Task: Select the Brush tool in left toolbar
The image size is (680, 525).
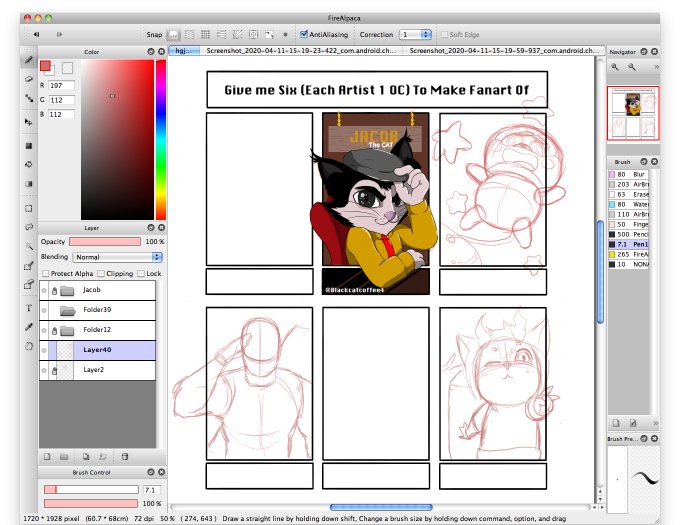Action: [29, 60]
